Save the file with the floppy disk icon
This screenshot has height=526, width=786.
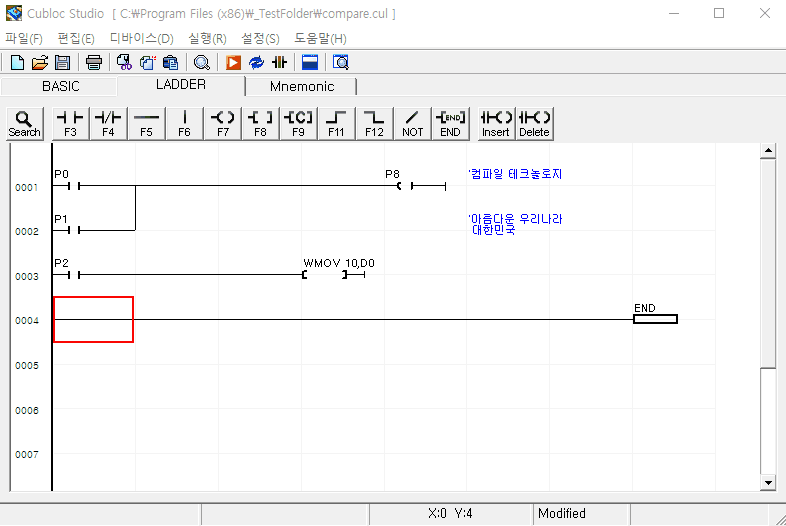[62, 62]
